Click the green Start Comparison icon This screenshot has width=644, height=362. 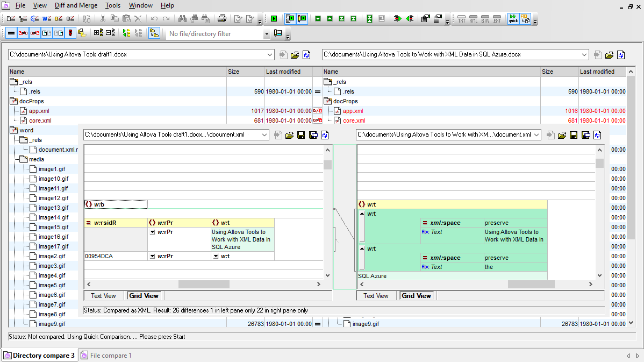pyautogui.click(x=274, y=19)
